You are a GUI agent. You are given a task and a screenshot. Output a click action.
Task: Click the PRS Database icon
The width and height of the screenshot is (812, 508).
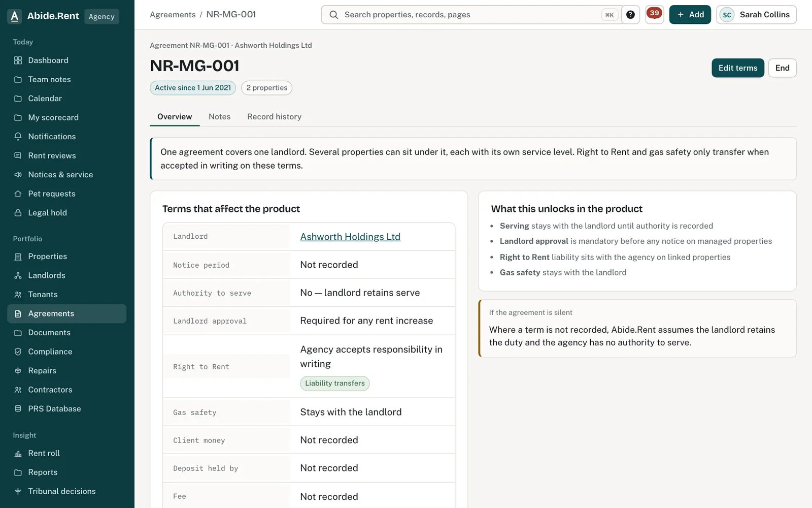point(18,409)
